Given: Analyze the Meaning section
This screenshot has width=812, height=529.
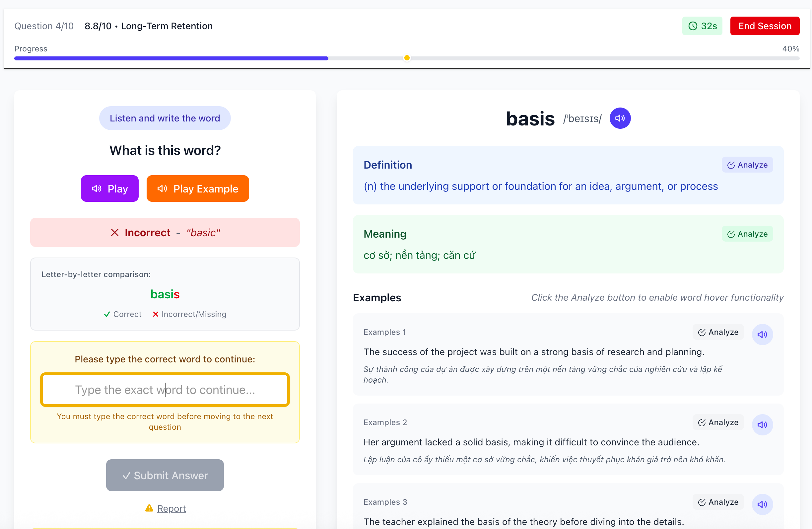Looking at the screenshot, I should tap(747, 234).
